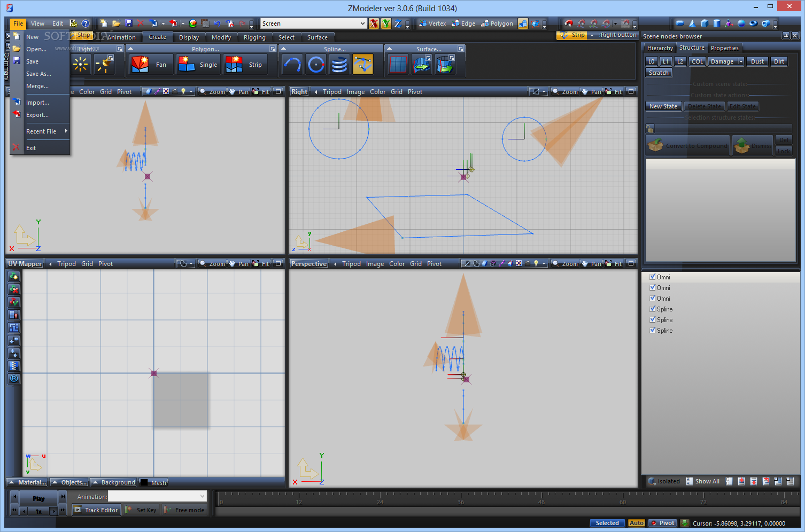Click the save floppy disk toolbar icon
This screenshot has width=805, height=532.
pyautogui.click(x=129, y=24)
